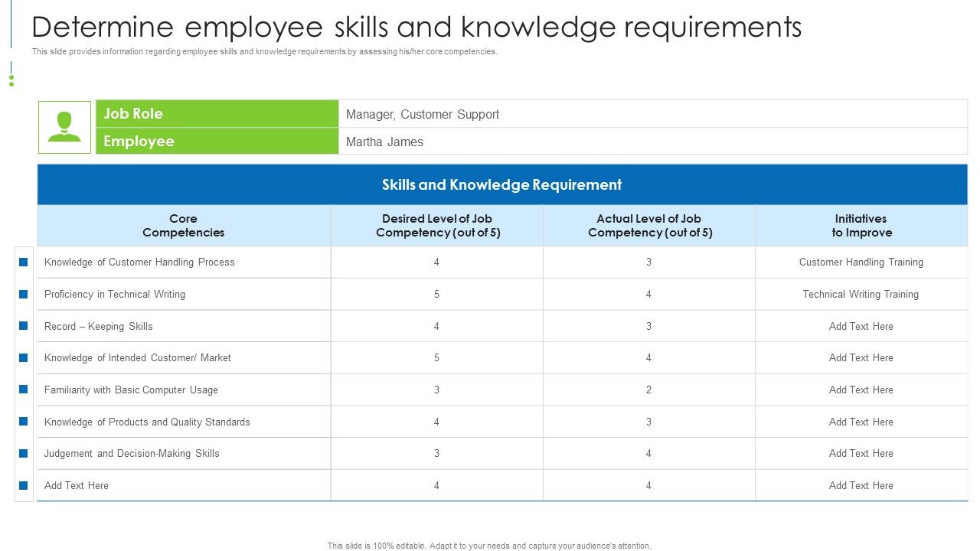Click the Skills and Knowledge Requirement header bar
This screenshot has height=551, width=980.
point(502,184)
